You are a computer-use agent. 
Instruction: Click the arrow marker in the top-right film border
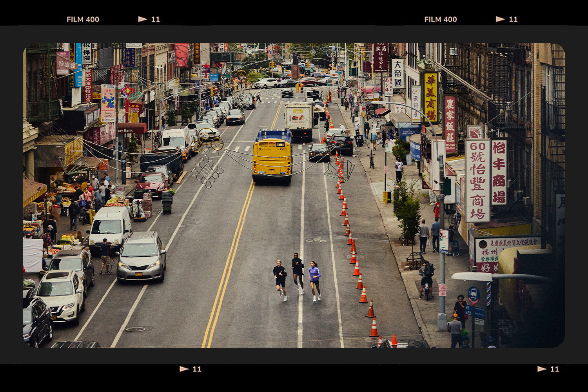[x=500, y=19]
